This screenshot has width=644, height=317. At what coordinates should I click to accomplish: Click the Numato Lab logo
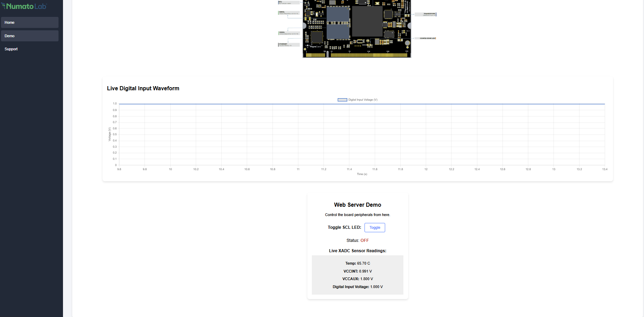(x=24, y=6)
